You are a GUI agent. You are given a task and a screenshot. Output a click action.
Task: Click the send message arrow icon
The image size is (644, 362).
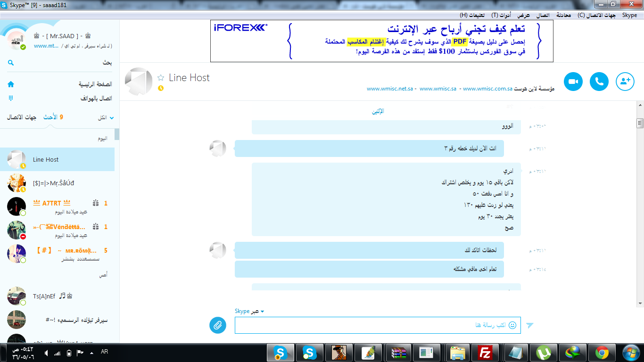(530, 325)
